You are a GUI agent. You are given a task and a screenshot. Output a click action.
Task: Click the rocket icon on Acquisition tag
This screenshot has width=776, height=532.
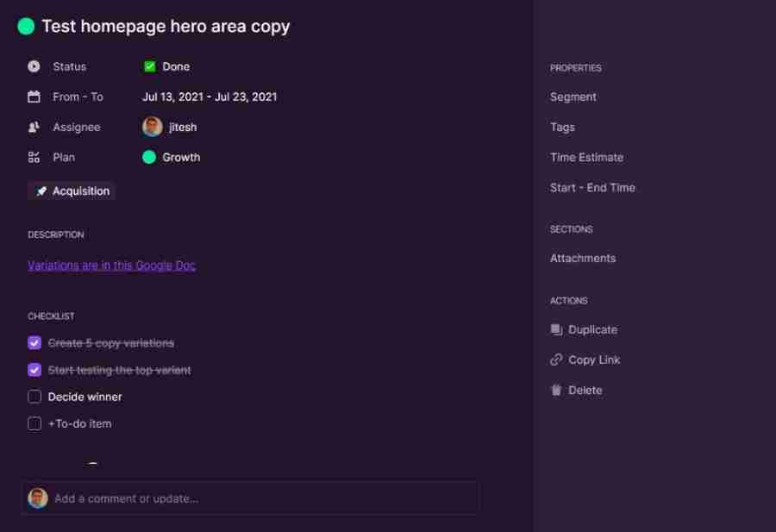click(x=41, y=191)
